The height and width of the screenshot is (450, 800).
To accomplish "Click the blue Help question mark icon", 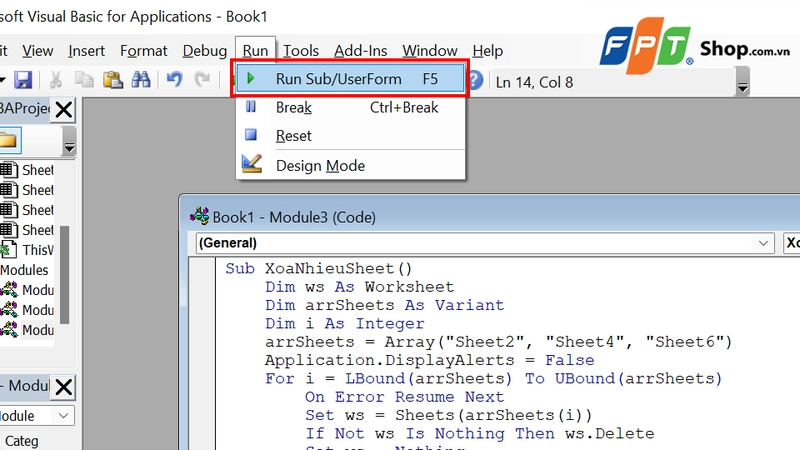I will click(475, 80).
